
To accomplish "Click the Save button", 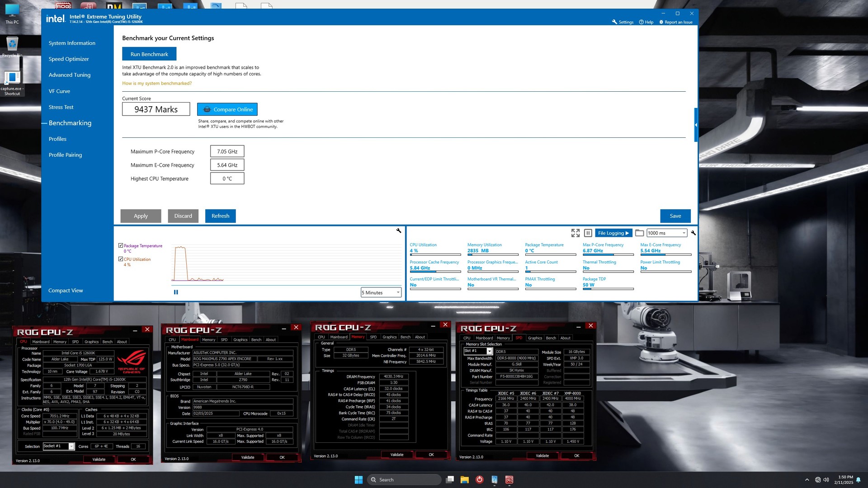I will [x=675, y=216].
